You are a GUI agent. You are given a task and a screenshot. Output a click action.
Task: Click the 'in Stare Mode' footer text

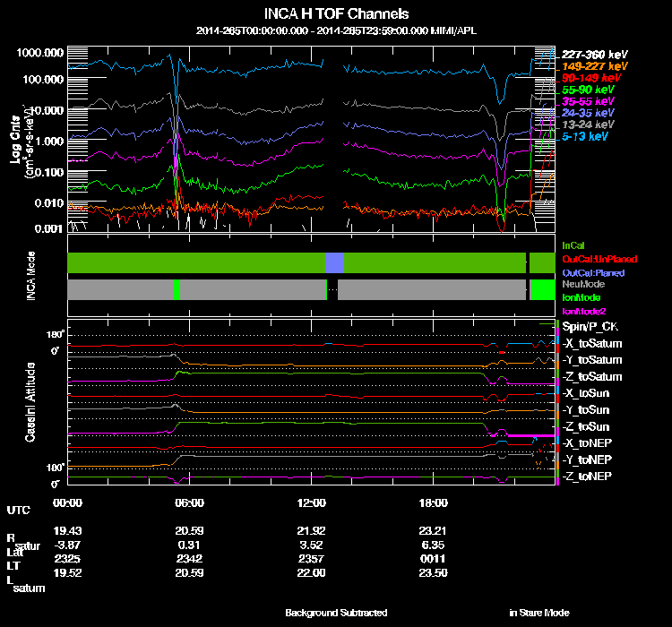coord(538,613)
